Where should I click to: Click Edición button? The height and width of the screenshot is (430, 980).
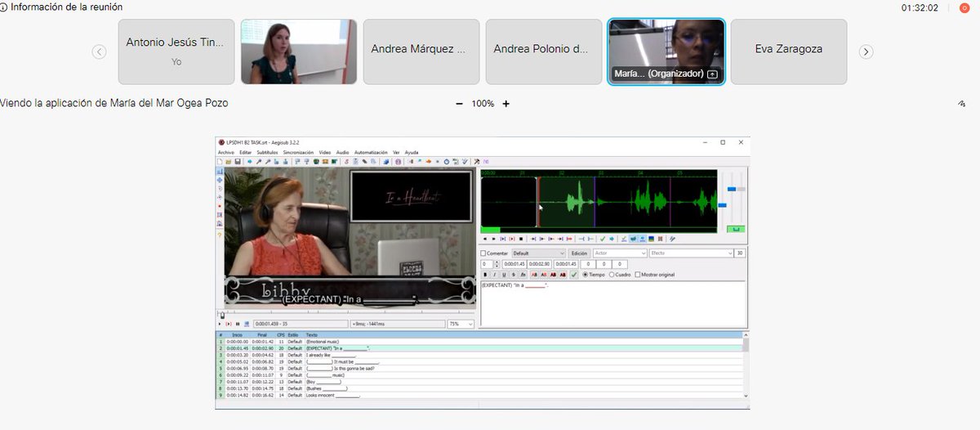579,253
